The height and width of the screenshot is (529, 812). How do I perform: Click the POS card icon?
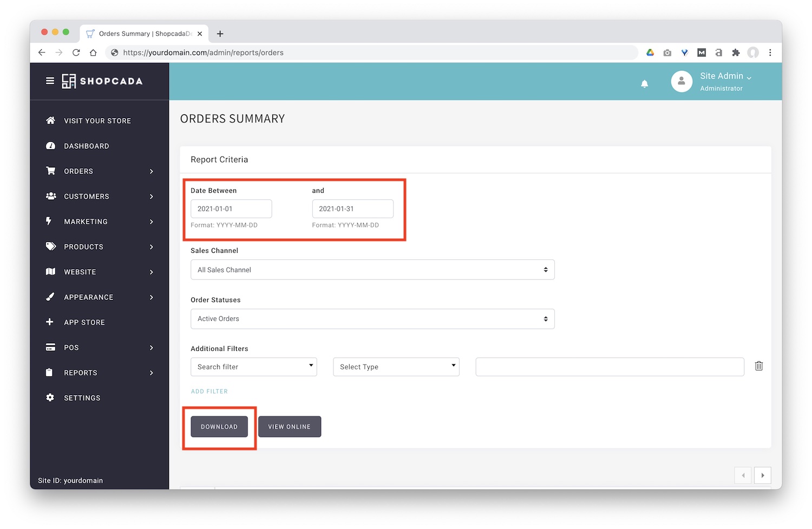(50, 347)
